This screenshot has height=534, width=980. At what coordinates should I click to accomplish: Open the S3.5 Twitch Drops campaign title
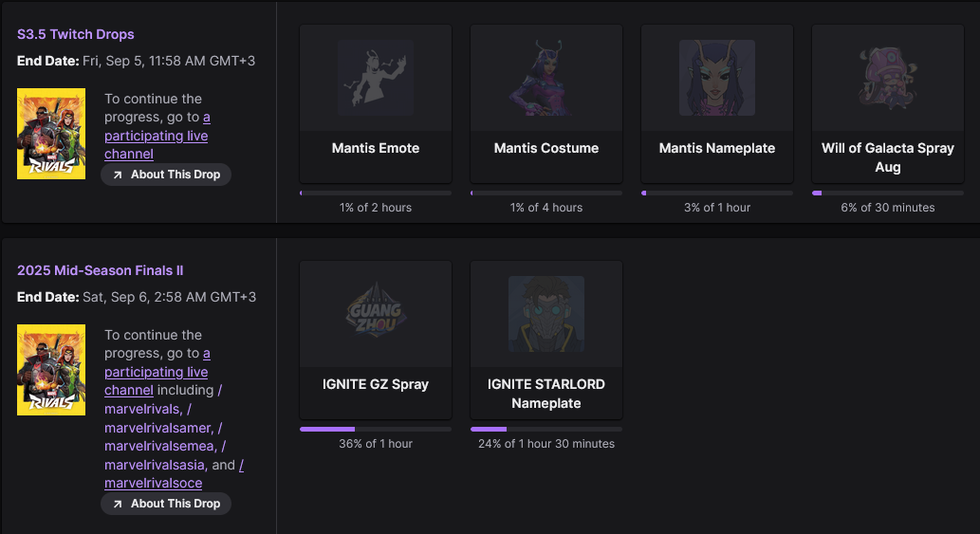tap(76, 34)
